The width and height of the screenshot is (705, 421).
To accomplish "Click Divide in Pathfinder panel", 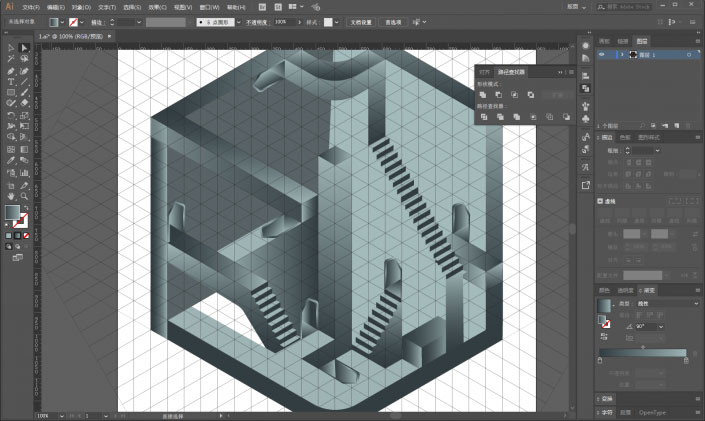I will click(484, 117).
